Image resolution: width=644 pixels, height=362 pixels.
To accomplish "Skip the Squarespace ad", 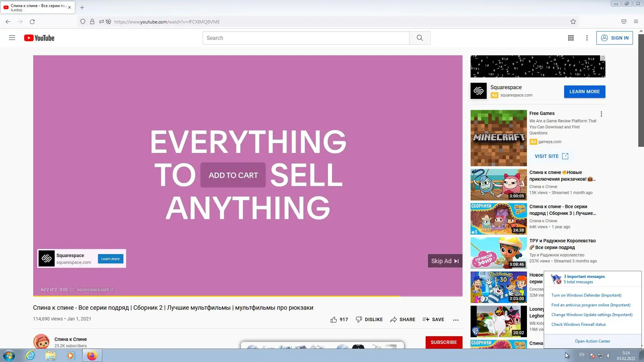I will (x=445, y=261).
